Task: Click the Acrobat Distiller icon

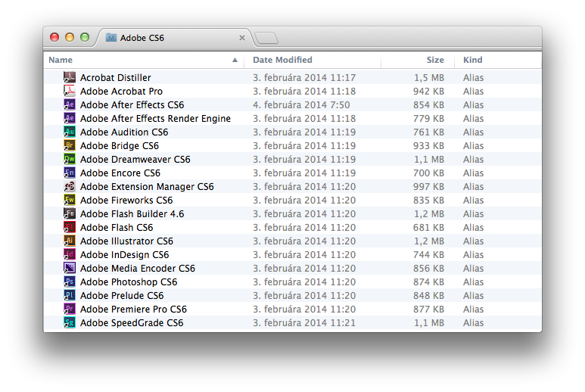Action: [70, 77]
